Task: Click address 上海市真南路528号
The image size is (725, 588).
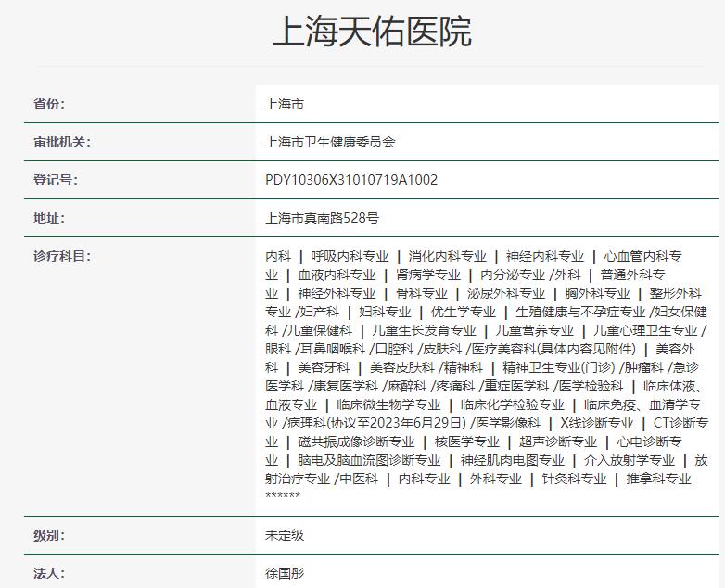Action: [x=323, y=218]
